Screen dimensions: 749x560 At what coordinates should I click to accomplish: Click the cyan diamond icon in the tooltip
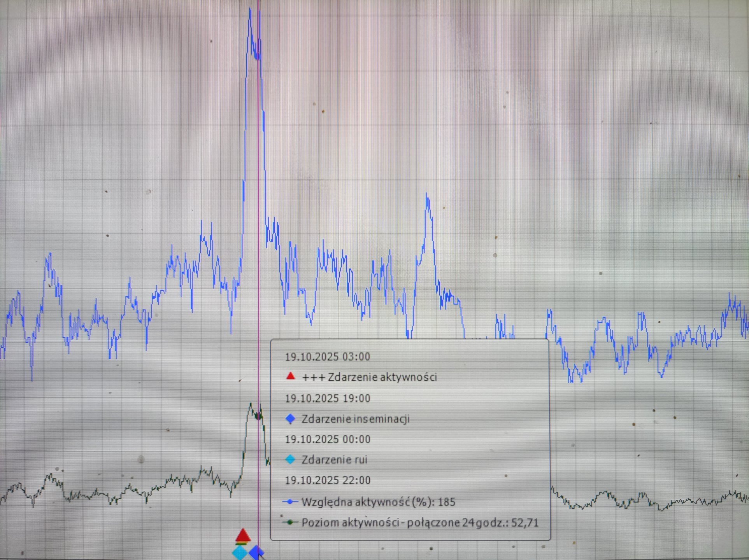coord(290,459)
